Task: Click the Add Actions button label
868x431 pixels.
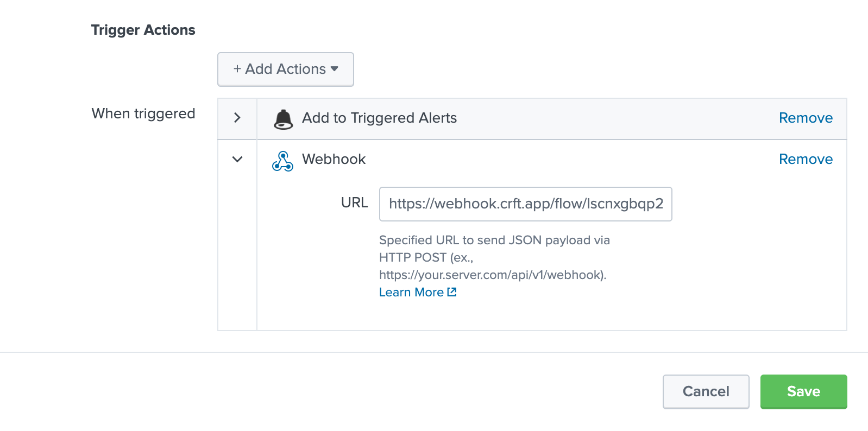Action: point(285,69)
